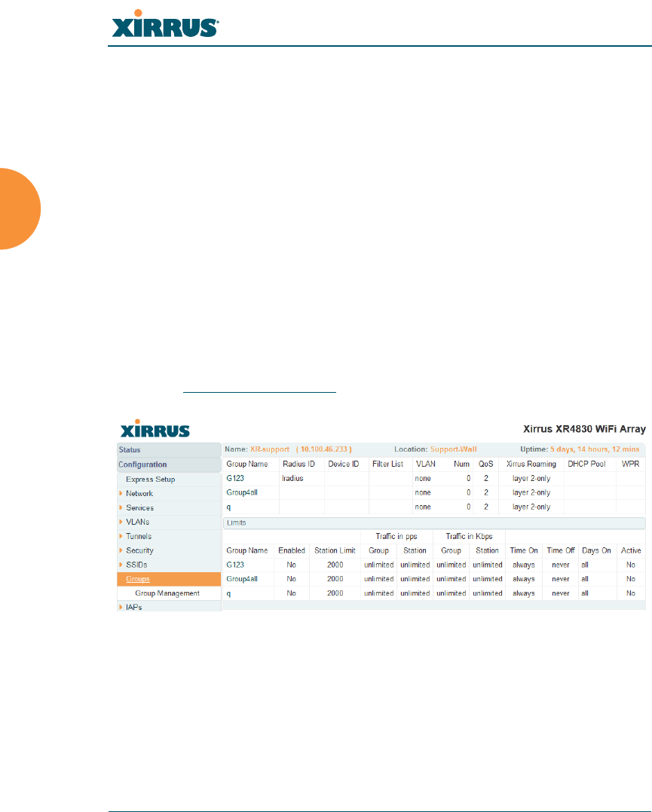Select the SSIDs label in sidebar

coord(136,565)
